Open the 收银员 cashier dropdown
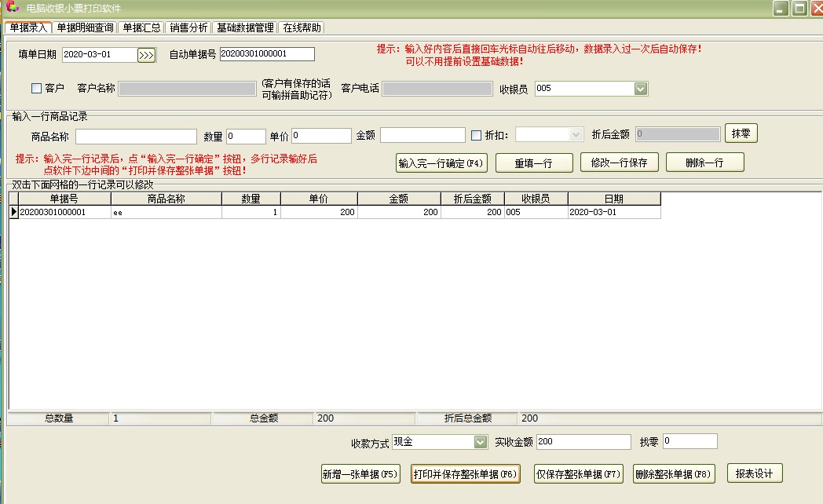This screenshot has height=504, width=823. coord(642,88)
